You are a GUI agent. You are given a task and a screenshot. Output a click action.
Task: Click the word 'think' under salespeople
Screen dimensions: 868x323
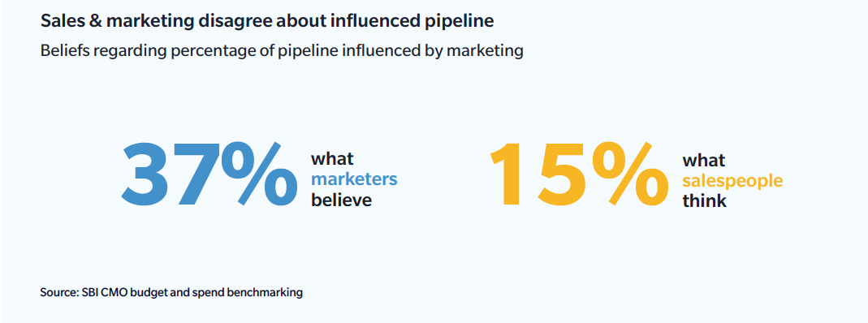click(x=704, y=200)
